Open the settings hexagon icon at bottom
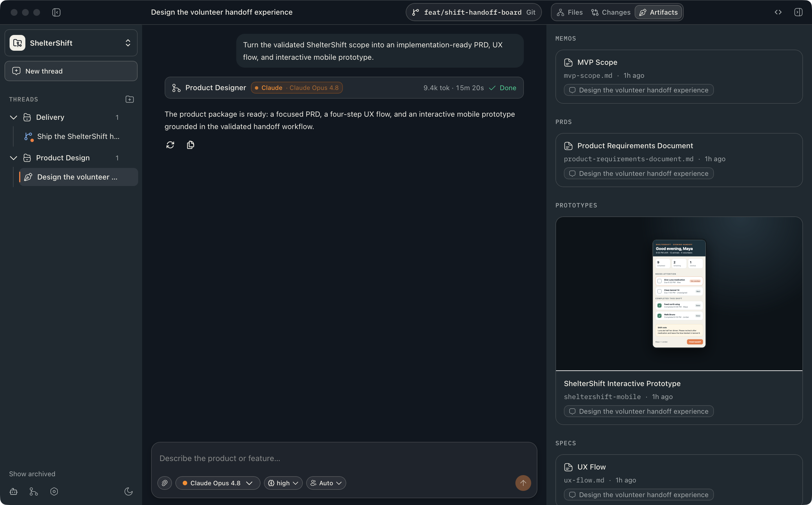 [54, 492]
